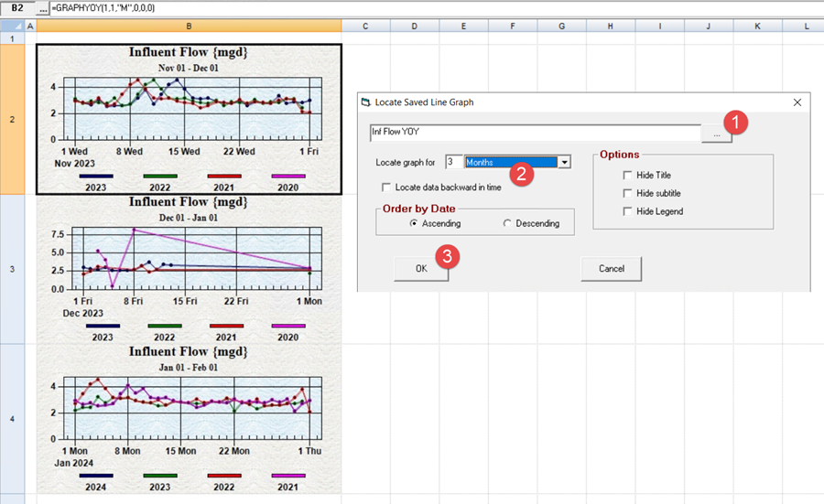
Task: Open the Months period dropdown arrow
Action: pyautogui.click(x=565, y=162)
